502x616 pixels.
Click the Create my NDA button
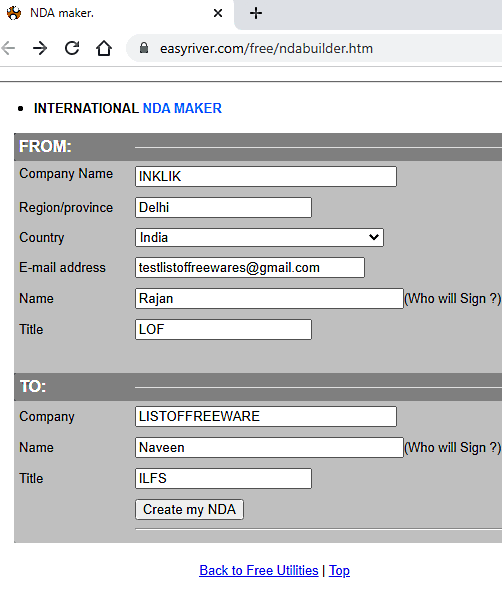coord(189,510)
